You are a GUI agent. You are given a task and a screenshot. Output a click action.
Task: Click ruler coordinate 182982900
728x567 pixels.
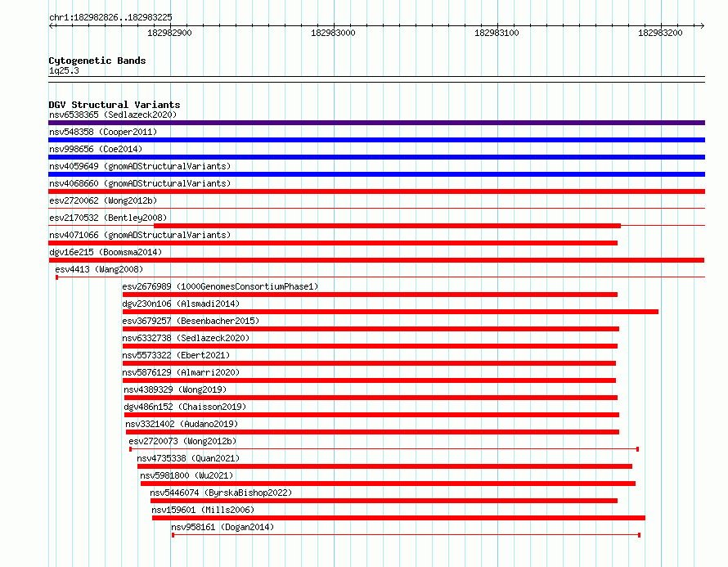point(169,33)
